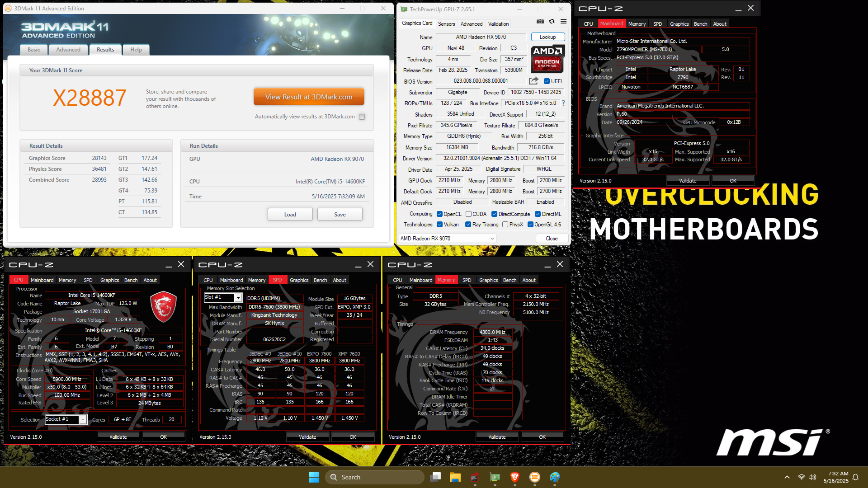The height and width of the screenshot is (488, 868).
Task: Toggle the Ray Tracing checkbox
Action: pyautogui.click(x=468, y=225)
